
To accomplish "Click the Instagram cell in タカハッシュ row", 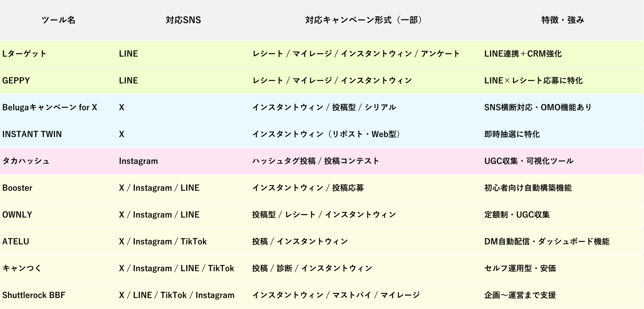I will tap(138, 161).
